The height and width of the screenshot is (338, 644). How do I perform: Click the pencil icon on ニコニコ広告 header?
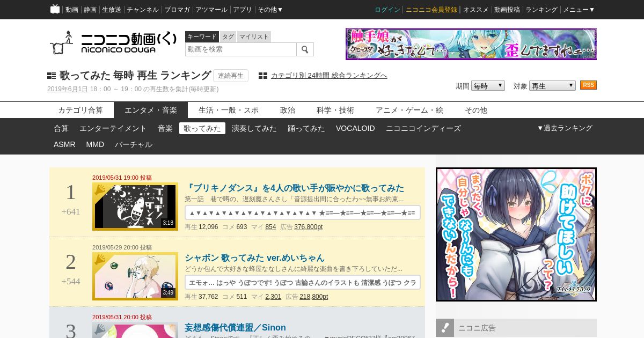click(445, 328)
